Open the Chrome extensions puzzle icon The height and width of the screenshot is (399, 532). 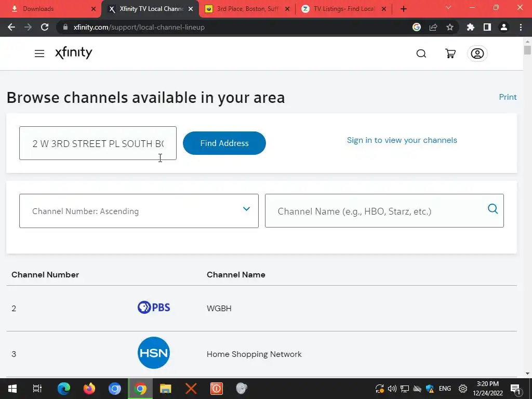[x=471, y=27]
